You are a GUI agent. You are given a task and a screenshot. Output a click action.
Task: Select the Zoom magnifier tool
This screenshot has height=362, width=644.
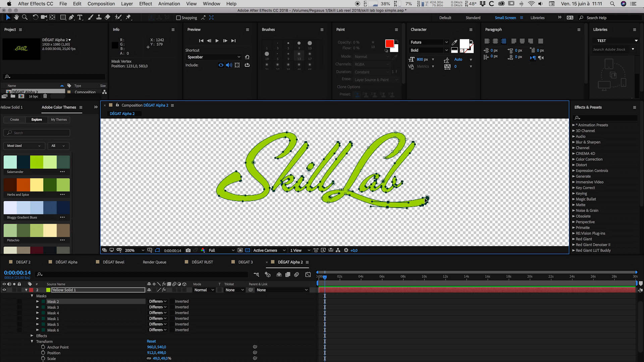25,17
